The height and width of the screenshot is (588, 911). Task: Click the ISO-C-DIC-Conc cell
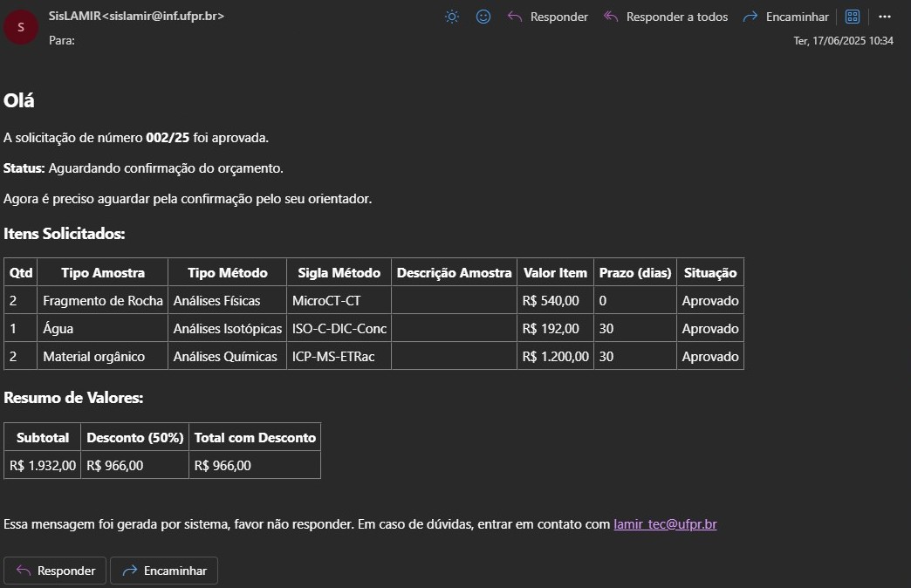(339, 329)
